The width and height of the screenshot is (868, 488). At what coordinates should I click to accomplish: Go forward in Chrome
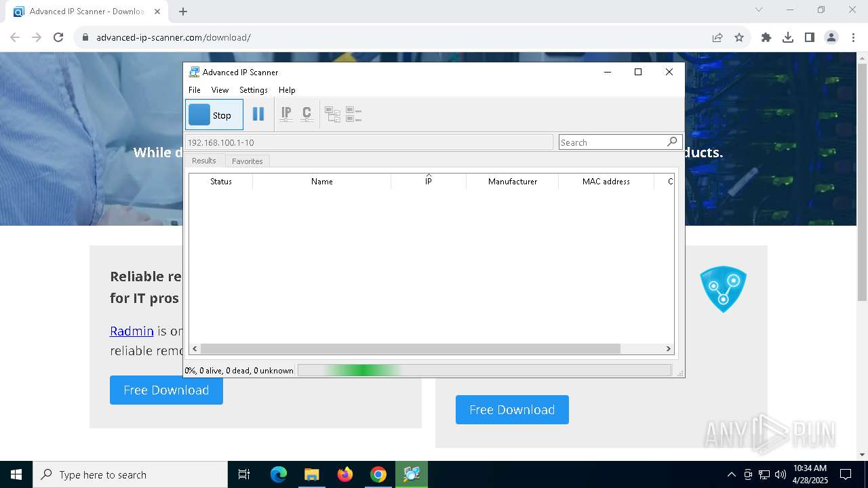point(37,37)
